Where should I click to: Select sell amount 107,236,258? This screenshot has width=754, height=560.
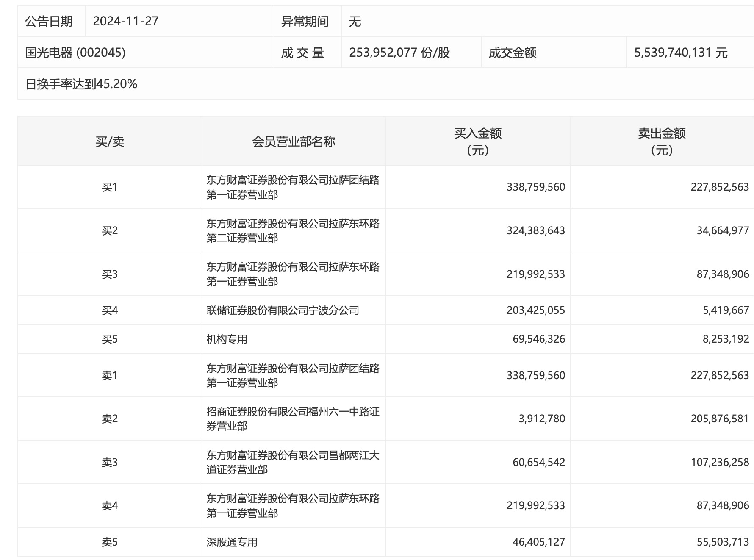(720, 462)
